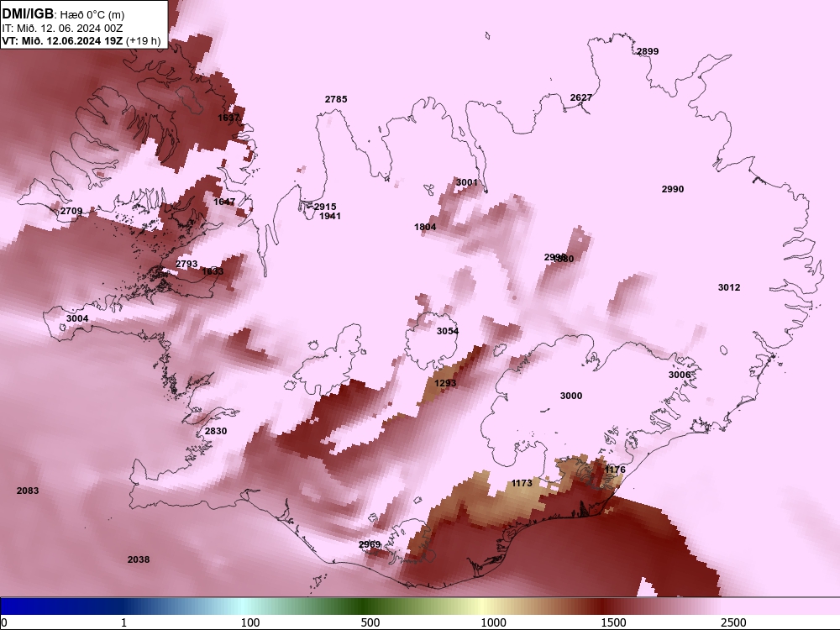Image resolution: width=840 pixels, height=630 pixels.
Task: Click the 0 label on the color scale
Action: click(x=5, y=622)
